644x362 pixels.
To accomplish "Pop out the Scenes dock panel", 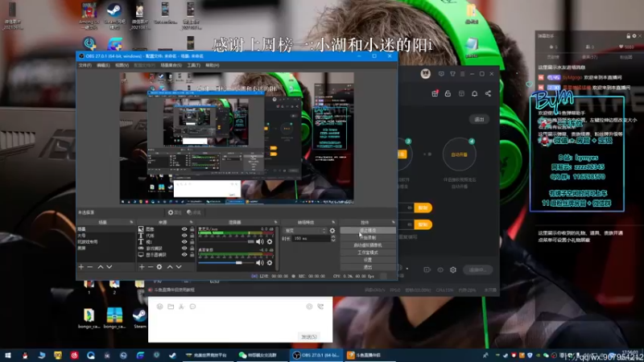I will [x=131, y=222].
